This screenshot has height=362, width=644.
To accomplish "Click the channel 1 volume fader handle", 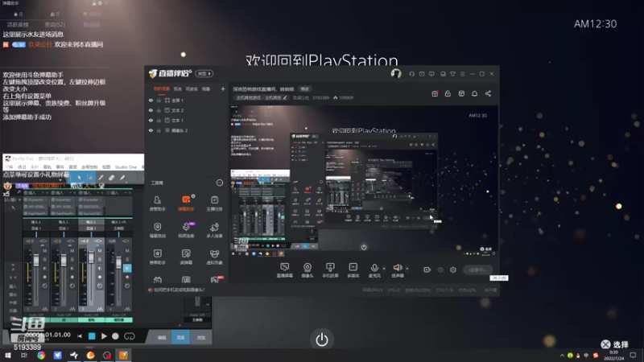I will (x=36, y=260).
